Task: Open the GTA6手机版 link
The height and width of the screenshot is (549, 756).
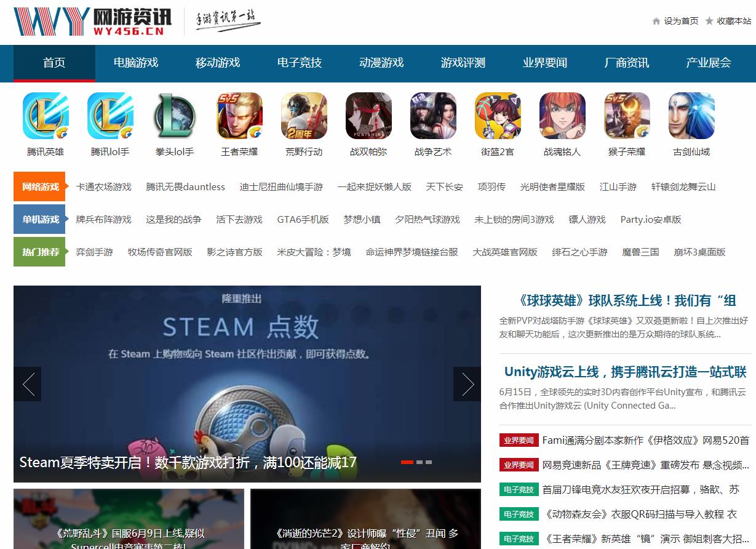Action: pyautogui.click(x=303, y=220)
